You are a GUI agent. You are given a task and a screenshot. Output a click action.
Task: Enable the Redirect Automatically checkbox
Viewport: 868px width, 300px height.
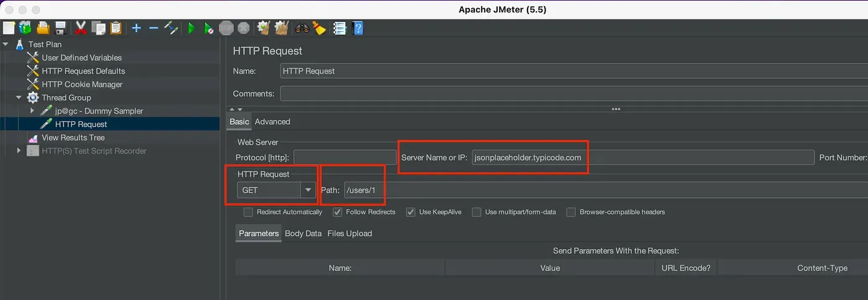(x=249, y=212)
